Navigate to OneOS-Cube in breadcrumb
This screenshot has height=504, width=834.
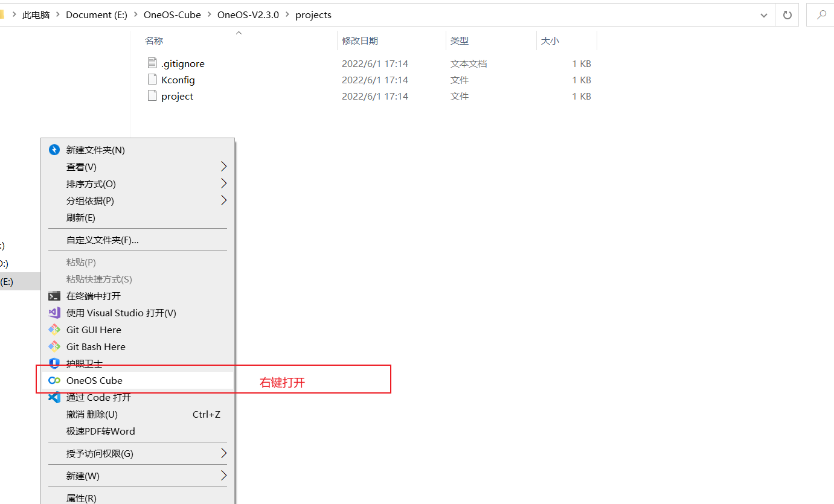click(x=172, y=15)
